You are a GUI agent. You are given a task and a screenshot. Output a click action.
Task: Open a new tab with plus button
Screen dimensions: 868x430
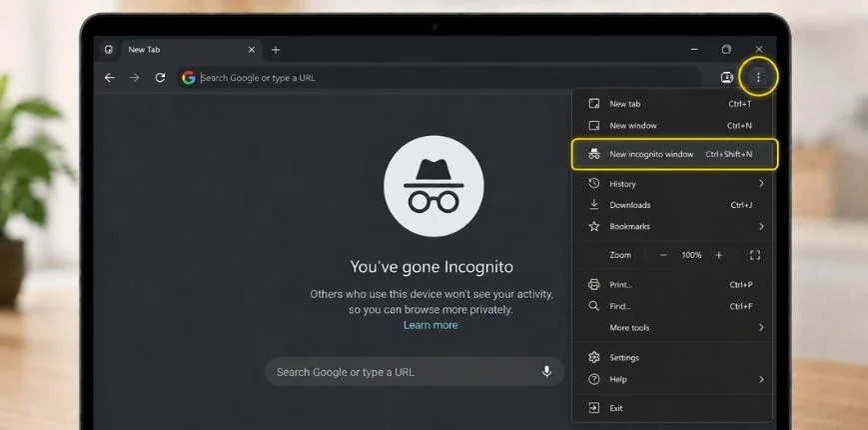coord(276,50)
